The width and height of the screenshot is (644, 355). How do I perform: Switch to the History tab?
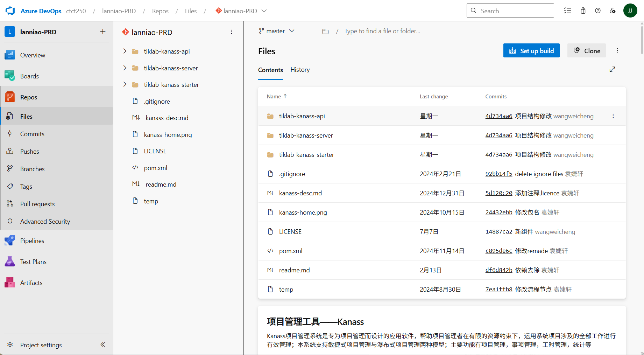pos(300,70)
